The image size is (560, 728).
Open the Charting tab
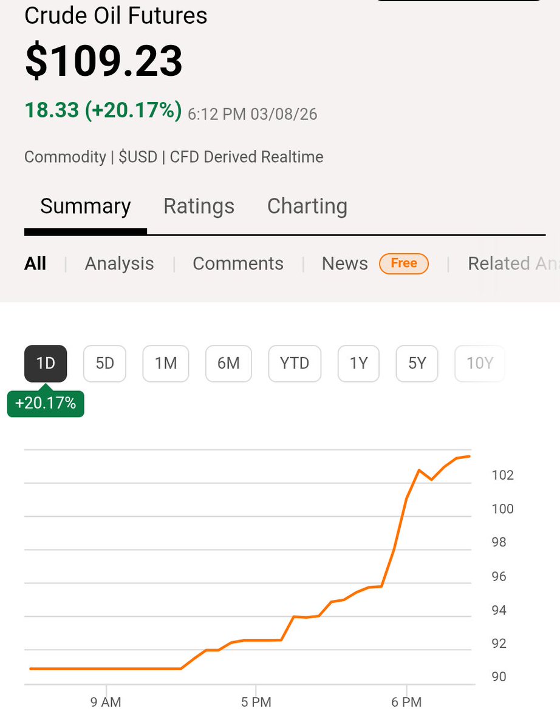coord(307,206)
